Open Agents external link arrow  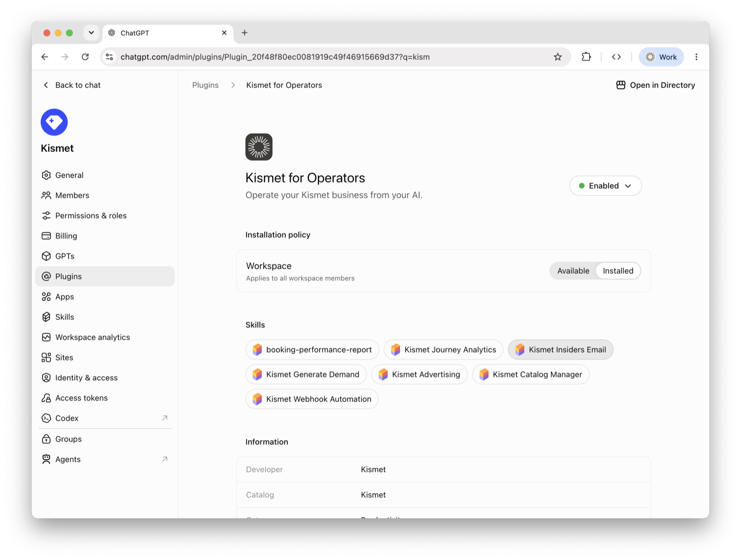click(164, 459)
